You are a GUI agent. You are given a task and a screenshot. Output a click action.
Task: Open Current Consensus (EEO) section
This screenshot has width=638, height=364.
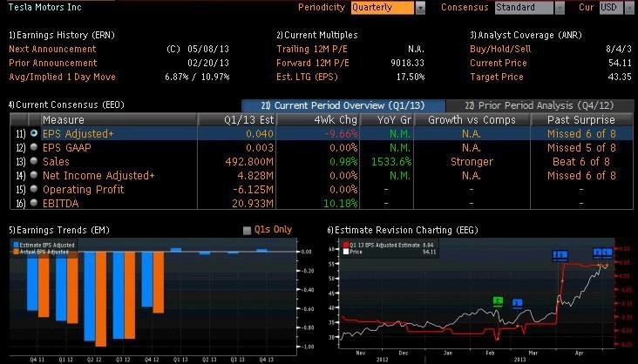[x=66, y=104]
